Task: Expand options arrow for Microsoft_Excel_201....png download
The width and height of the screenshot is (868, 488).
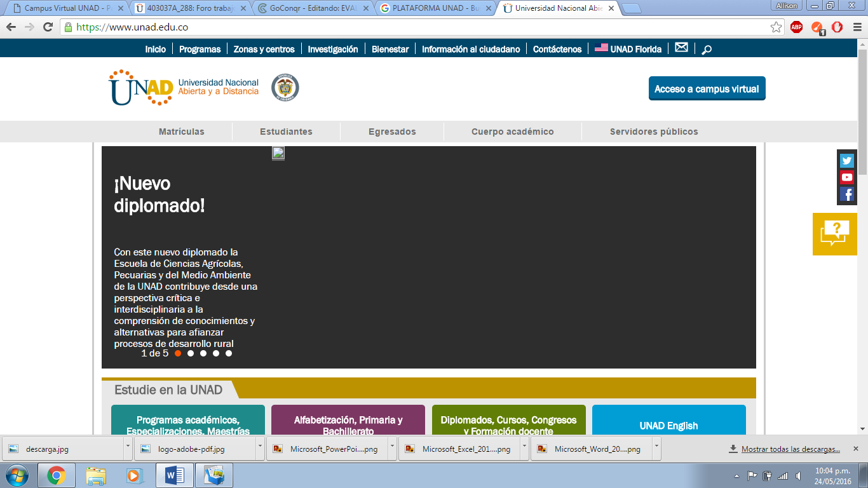Action: click(524, 449)
